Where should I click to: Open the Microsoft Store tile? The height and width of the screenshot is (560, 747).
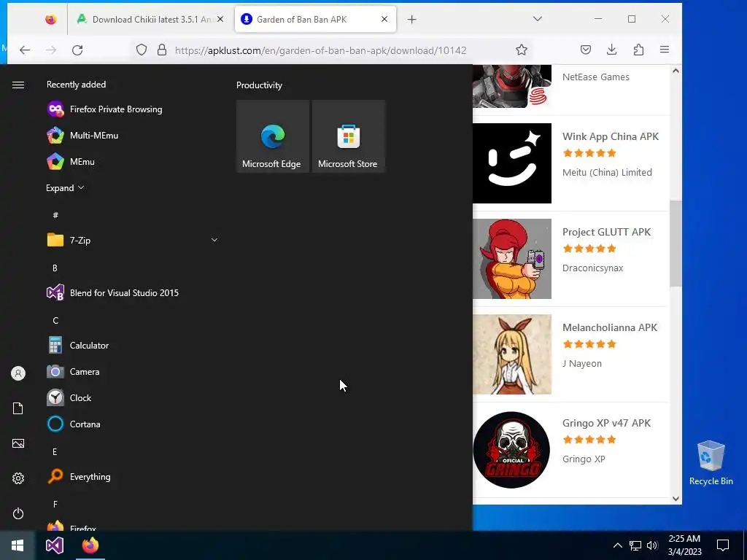pos(348,136)
